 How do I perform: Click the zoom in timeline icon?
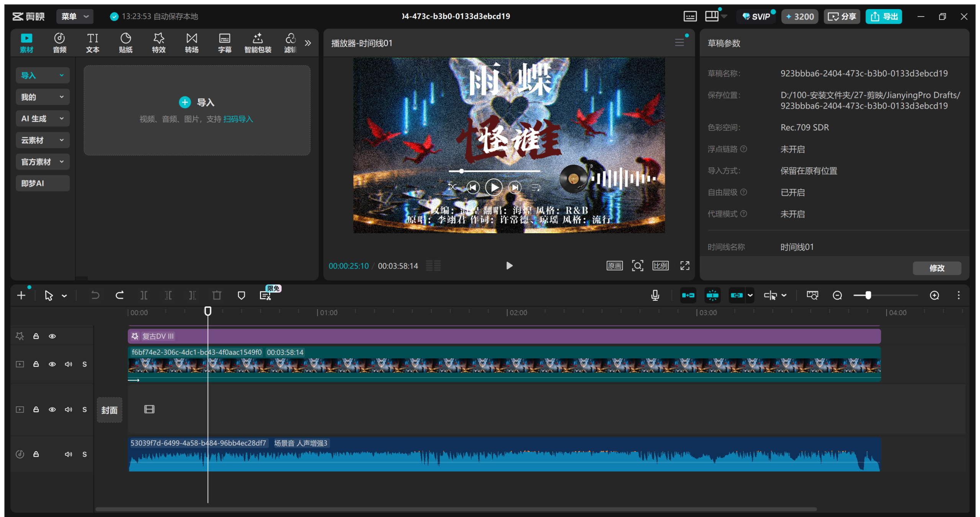(934, 295)
